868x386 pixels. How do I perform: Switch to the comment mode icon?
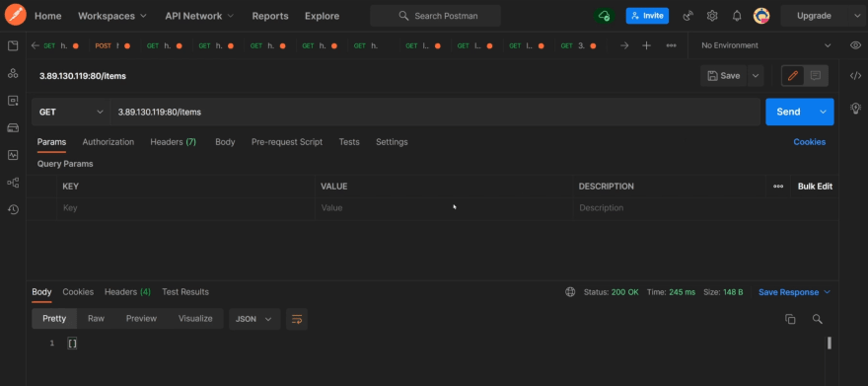click(x=816, y=76)
